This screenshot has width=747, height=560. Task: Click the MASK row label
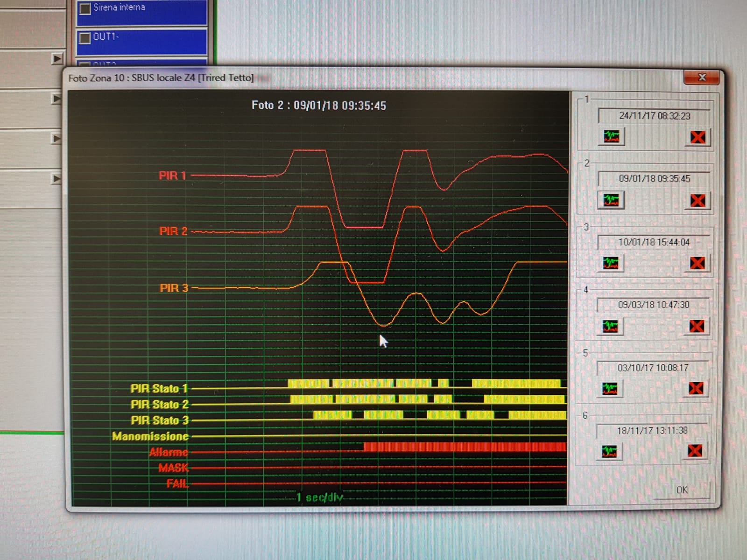tap(173, 468)
